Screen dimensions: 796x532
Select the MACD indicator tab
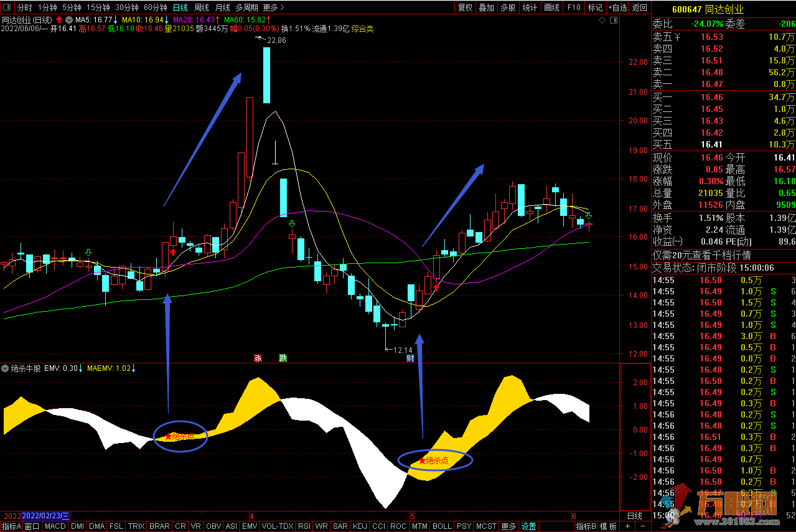pos(55,526)
